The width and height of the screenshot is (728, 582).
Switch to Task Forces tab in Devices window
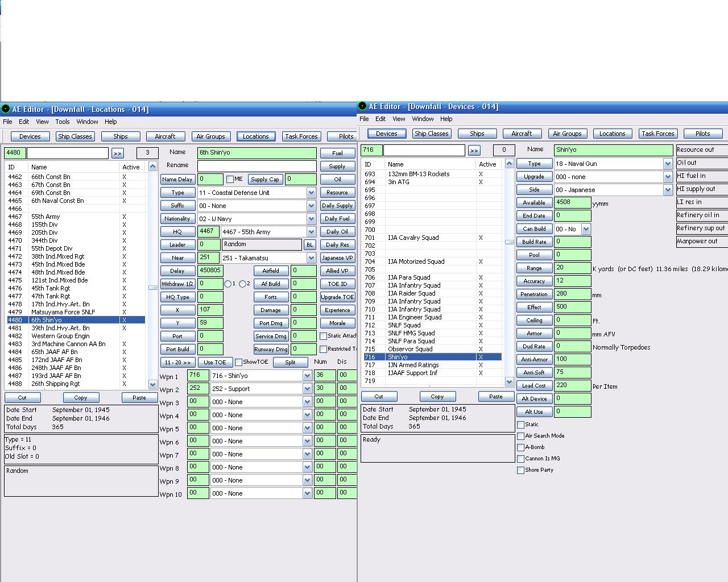pyautogui.click(x=658, y=134)
